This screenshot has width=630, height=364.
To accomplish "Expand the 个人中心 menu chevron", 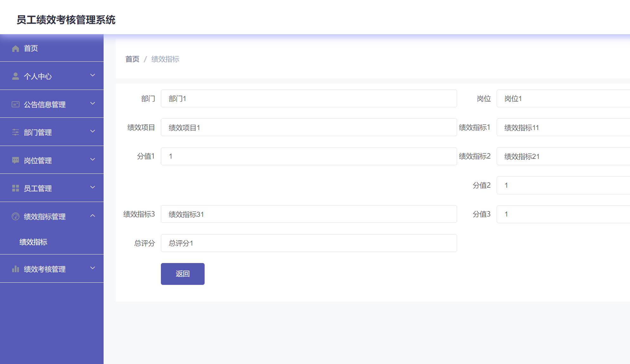I will pos(92,75).
